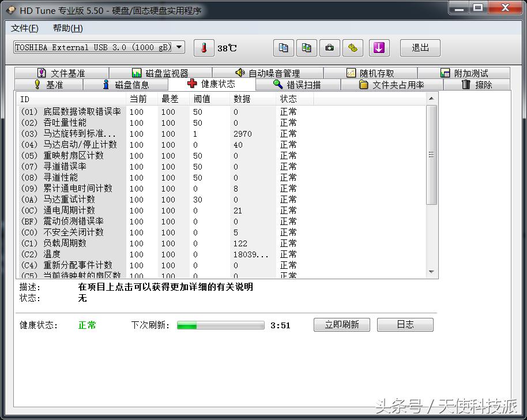Click the copy screenshot to clipboard icon
Viewport: 527px width, 420px height.
[x=307, y=48]
